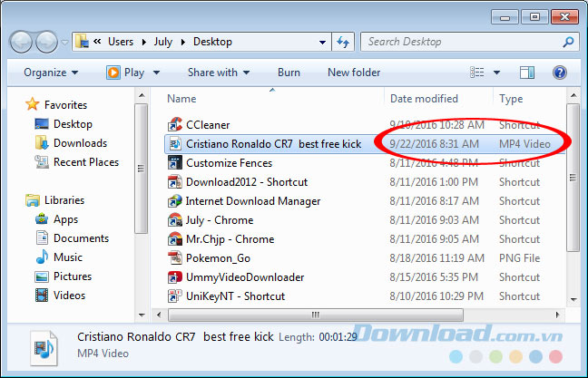Expand the arrow after Users in the path
The image size is (588, 378).
143,42
